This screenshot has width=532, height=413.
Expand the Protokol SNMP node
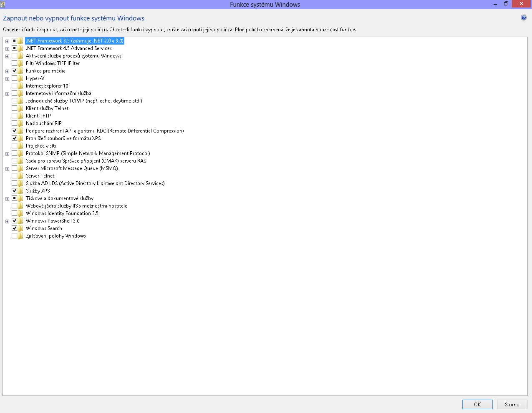7,154
